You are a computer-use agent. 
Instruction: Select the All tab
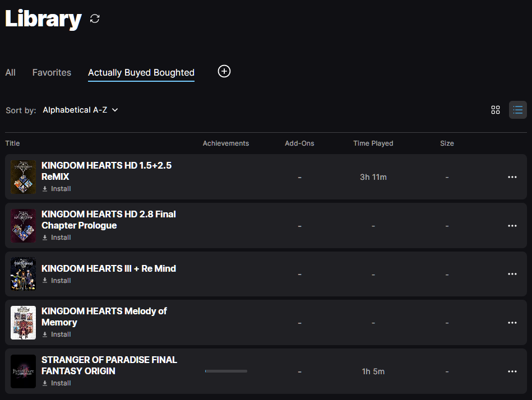pyautogui.click(x=10, y=72)
